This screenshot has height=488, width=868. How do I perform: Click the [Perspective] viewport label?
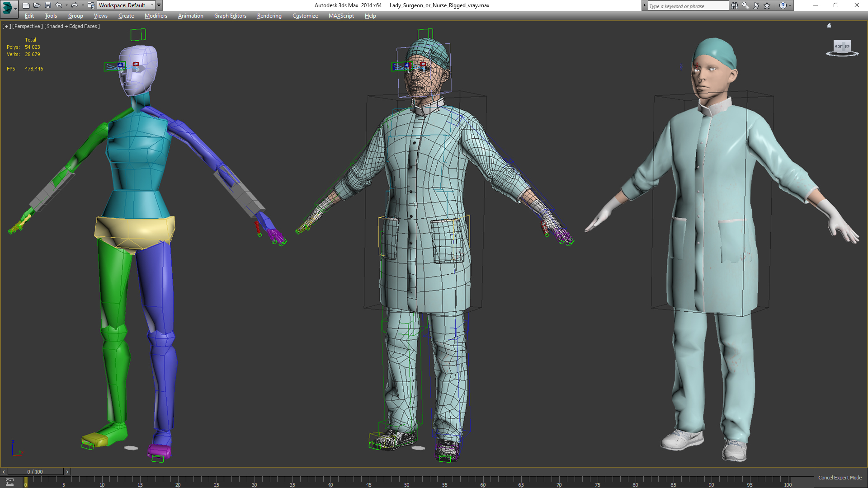point(28,26)
